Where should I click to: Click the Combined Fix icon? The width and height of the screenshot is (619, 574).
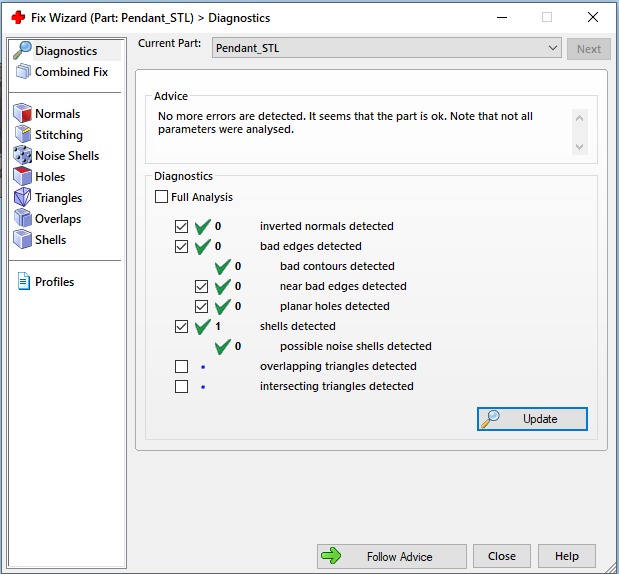23,71
